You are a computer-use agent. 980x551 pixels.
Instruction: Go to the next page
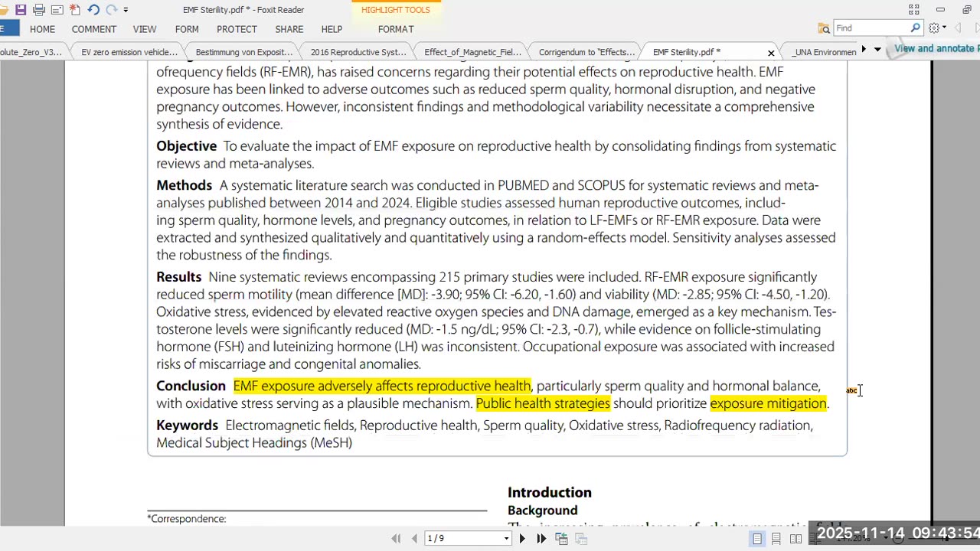[522, 539]
